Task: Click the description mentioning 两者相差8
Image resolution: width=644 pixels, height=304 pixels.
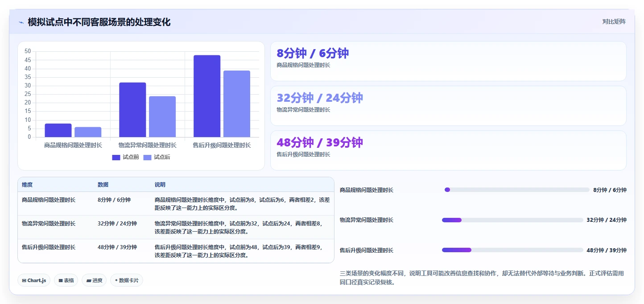Action: click(x=239, y=228)
